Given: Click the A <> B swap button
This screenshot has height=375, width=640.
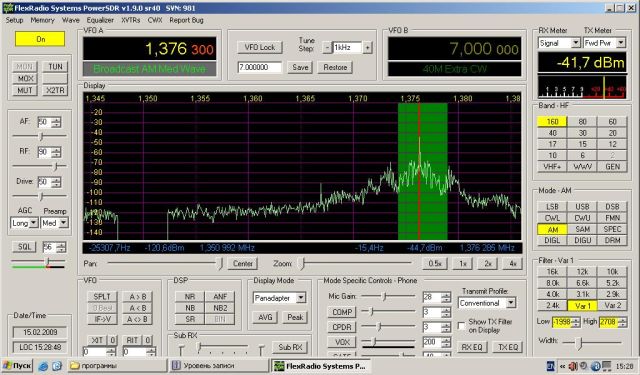Looking at the screenshot, I should tap(138, 320).
